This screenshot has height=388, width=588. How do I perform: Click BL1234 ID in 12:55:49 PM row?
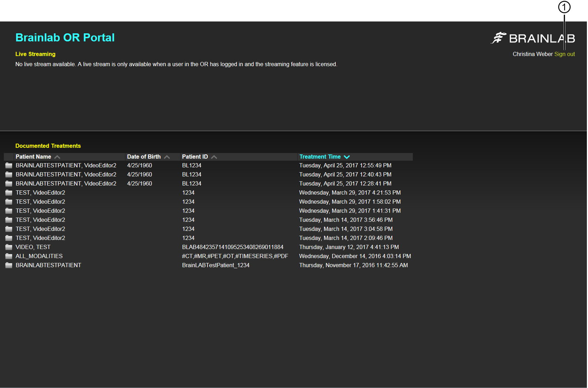tap(192, 165)
